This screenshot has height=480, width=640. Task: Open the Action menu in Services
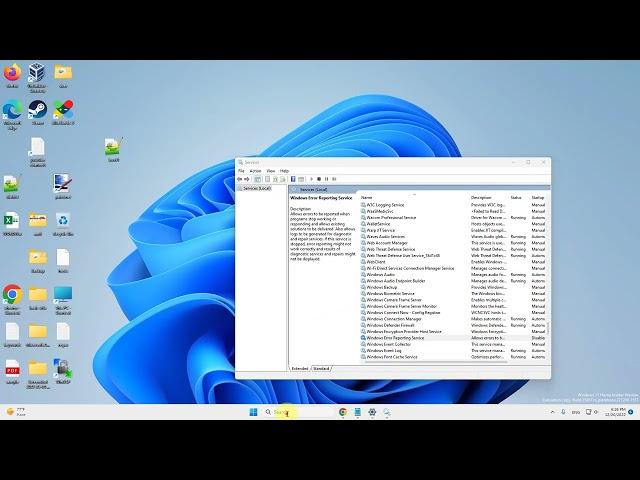pos(255,171)
